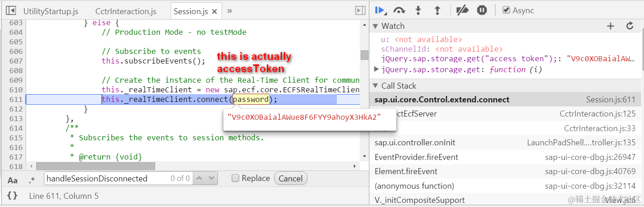The height and width of the screenshot is (207, 644).
Task: Open sap-ui-core-dbg.js:40769 link
Action: click(590, 171)
